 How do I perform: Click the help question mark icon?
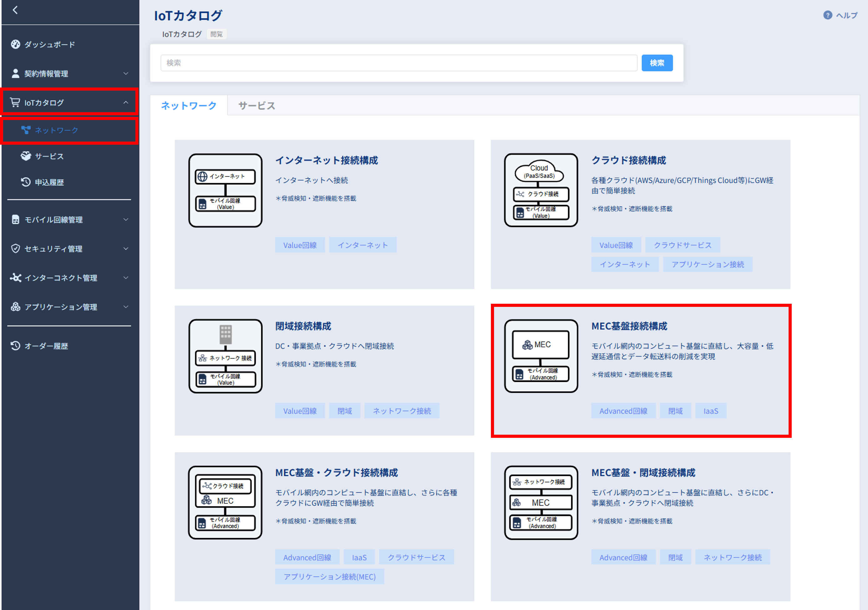[x=828, y=15]
